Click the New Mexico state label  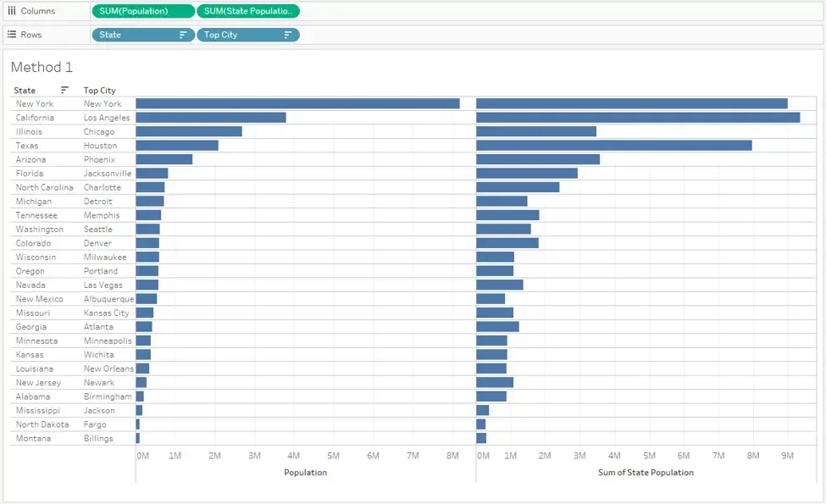(x=40, y=299)
